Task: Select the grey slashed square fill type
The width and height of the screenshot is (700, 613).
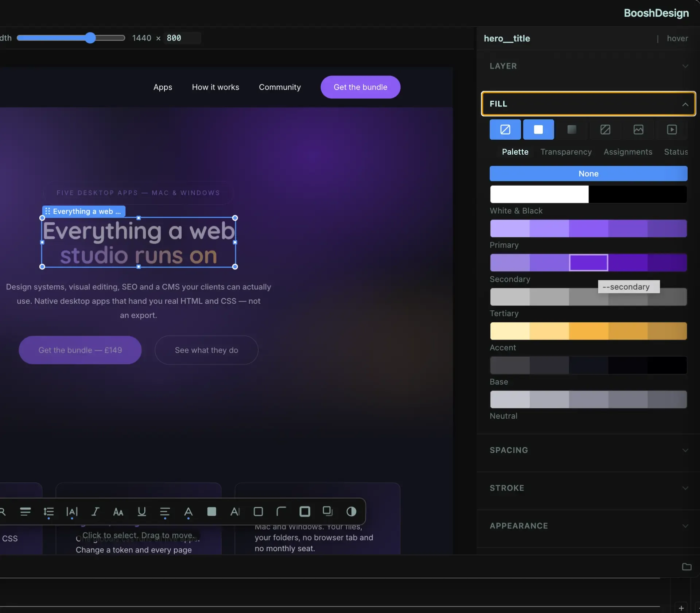Action: [x=605, y=129]
